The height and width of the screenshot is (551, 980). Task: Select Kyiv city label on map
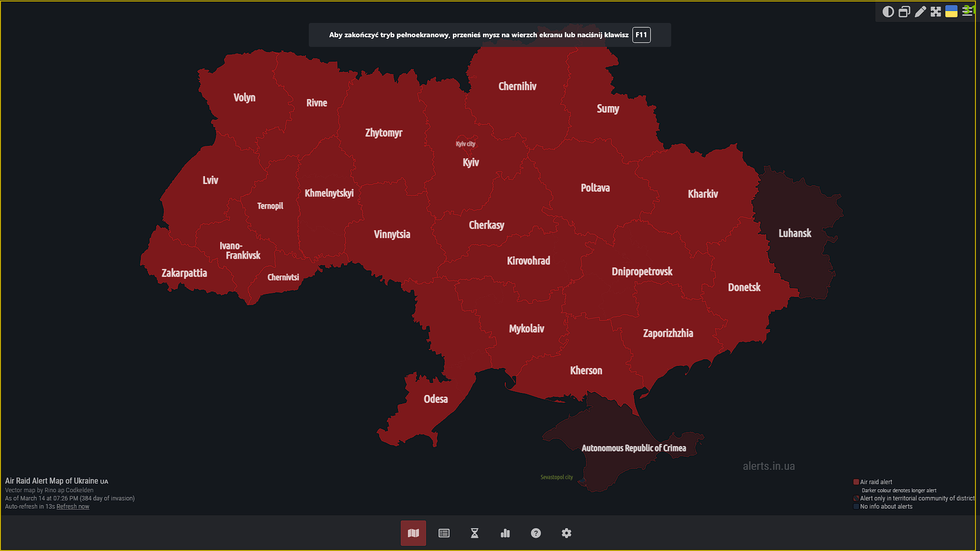465,144
